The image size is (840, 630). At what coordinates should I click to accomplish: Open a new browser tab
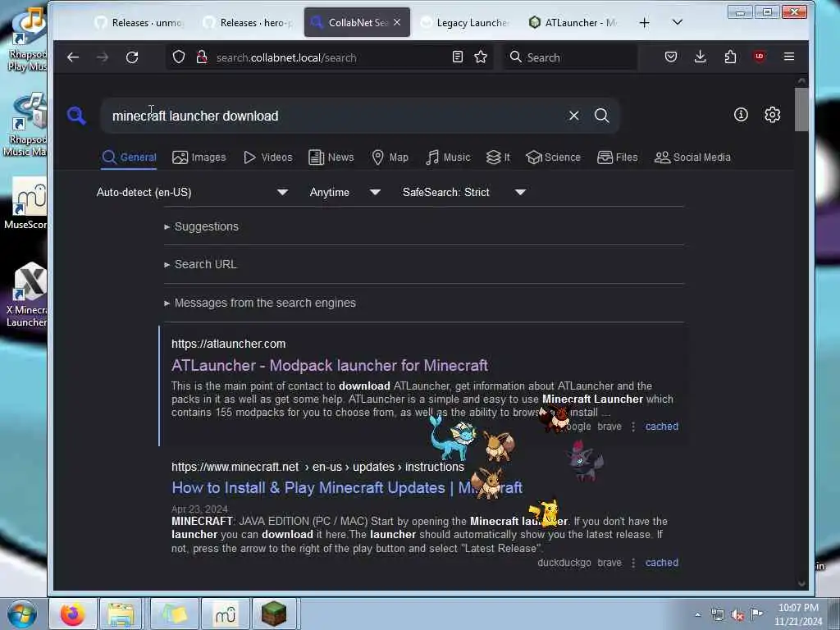click(645, 22)
